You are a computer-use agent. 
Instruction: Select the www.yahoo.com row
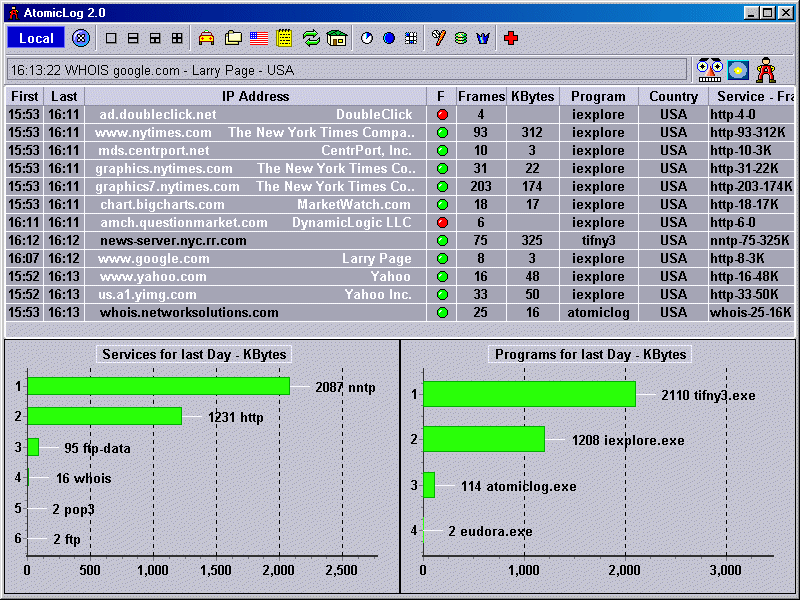[x=399, y=277]
